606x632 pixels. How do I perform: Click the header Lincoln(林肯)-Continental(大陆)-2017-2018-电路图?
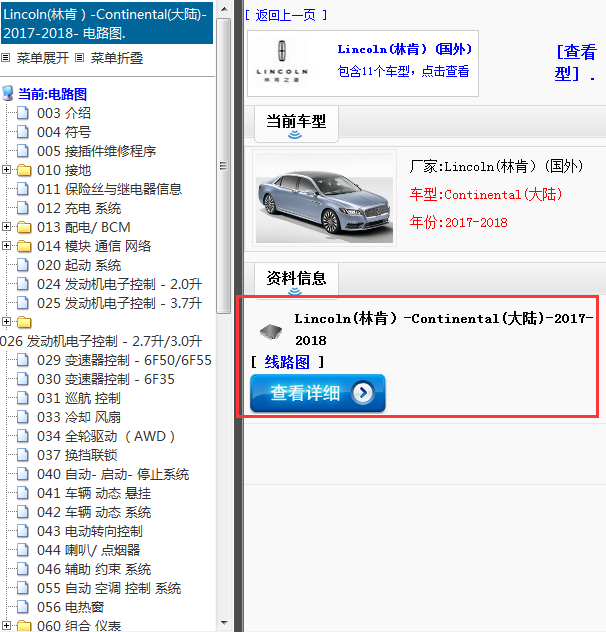pyautogui.click(x=106, y=23)
